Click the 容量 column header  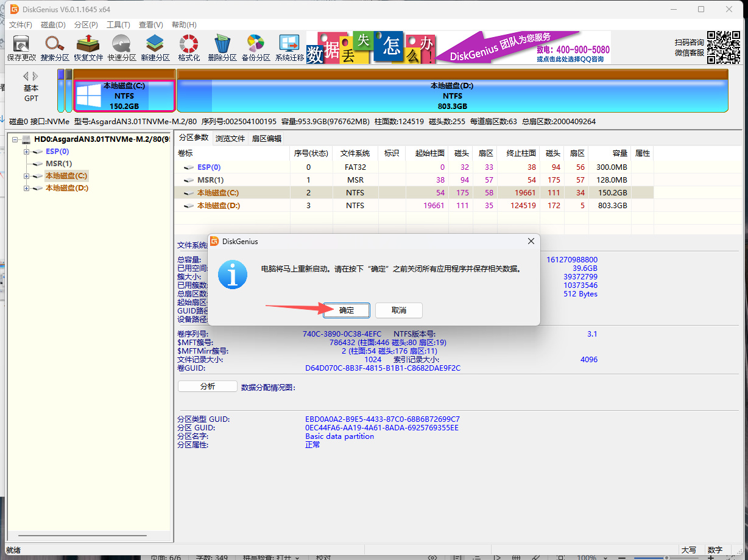click(x=611, y=153)
